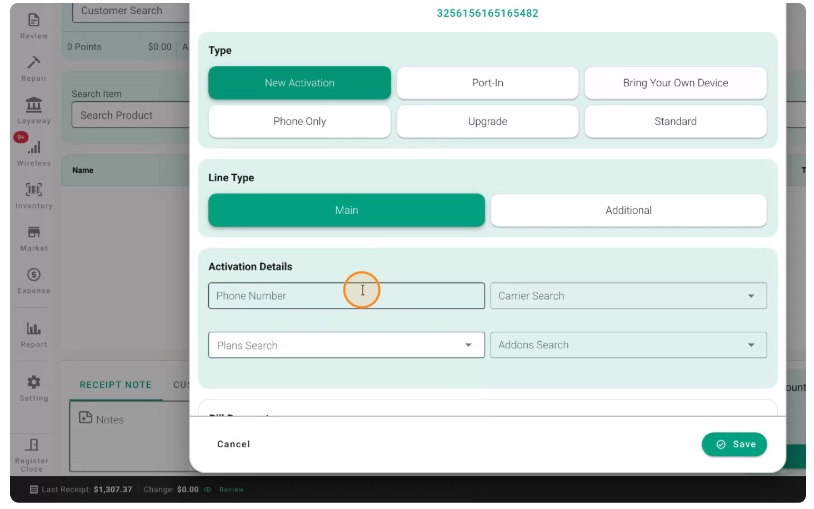Click the Cancel button

click(x=234, y=445)
